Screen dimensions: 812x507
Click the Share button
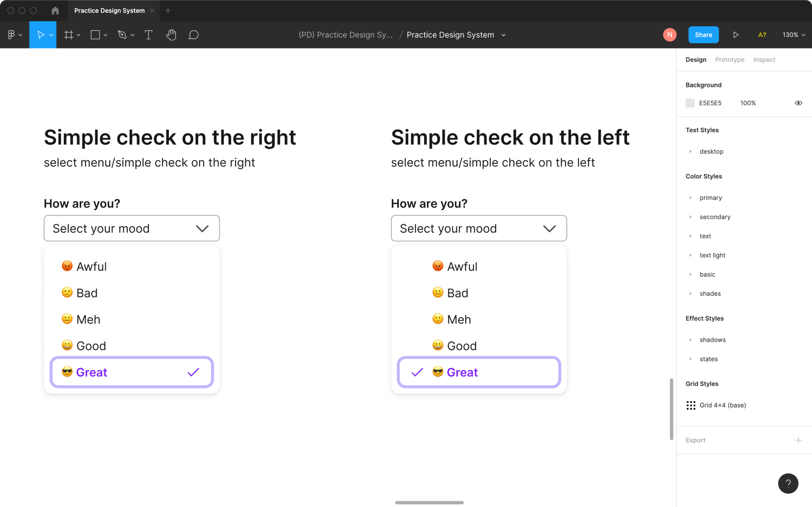(x=703, y=35)
